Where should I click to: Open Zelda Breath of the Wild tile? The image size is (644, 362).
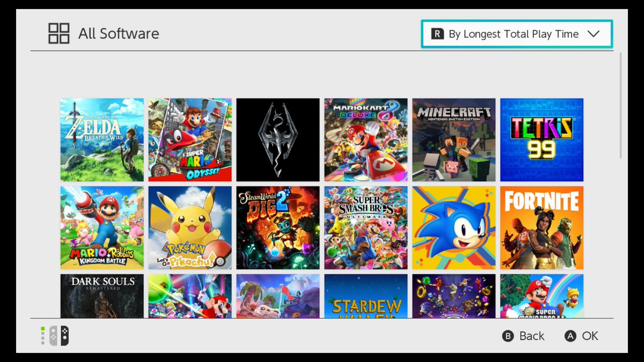coord(102,139)
